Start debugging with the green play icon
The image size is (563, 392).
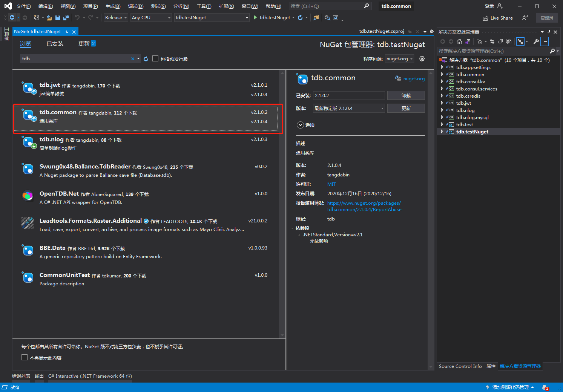click(x=255, y=18)
